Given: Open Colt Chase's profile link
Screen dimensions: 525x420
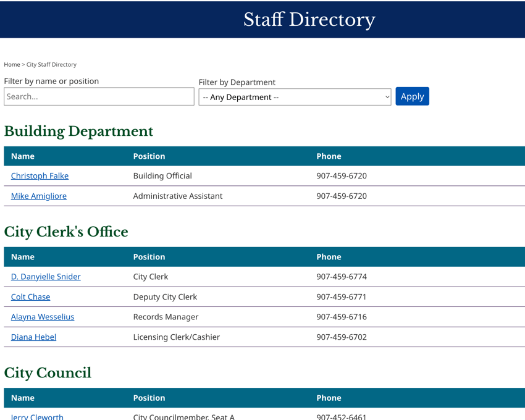Looking at the screenshot, I should tap(30, 296).
